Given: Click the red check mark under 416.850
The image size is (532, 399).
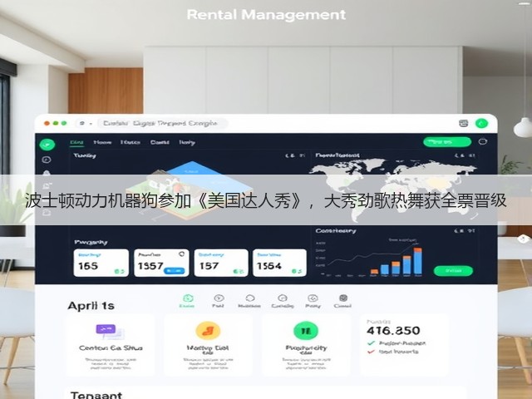Looking at the screenshot, I should click(371, 352).
